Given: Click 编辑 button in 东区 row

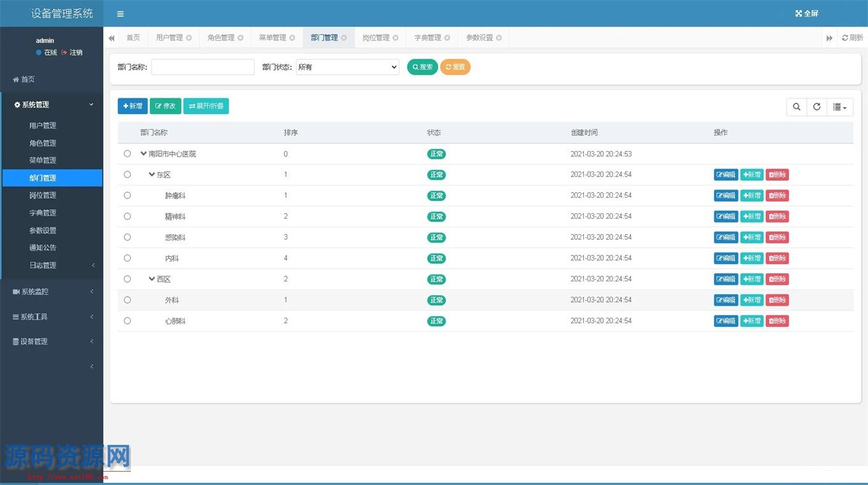Looking at the screenshot, I should point(726,175).
